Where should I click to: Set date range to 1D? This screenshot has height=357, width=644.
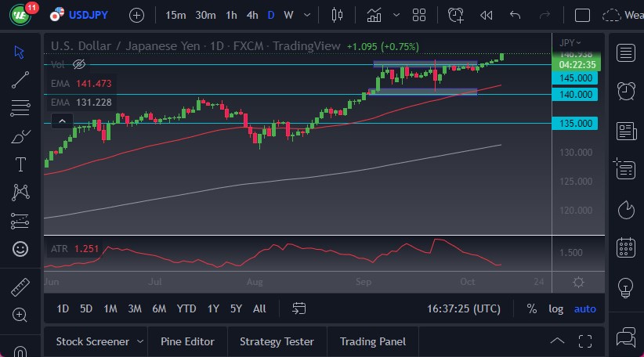pos(63,308)
